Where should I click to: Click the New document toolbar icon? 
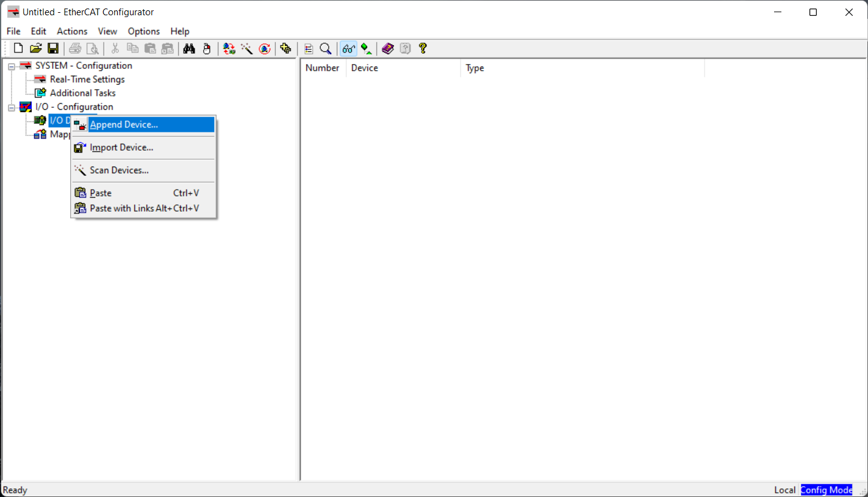tap(18, 49)
